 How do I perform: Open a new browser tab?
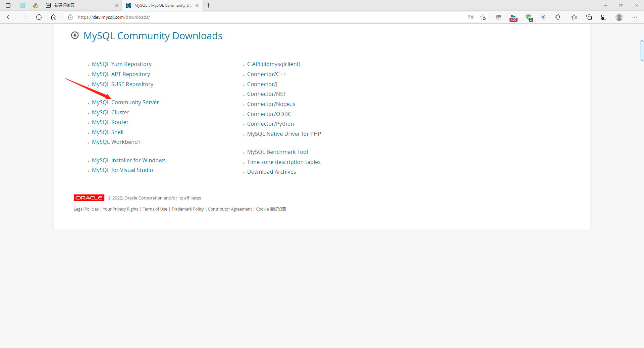pyautogui.click(x=209, y=5)
